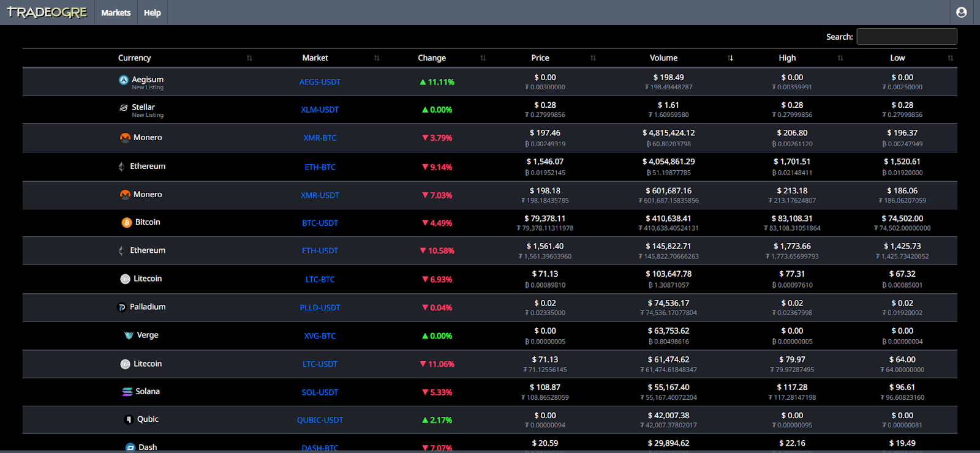Click the Stellar coin icon
The image size is (980, 453).
point(124,107)
